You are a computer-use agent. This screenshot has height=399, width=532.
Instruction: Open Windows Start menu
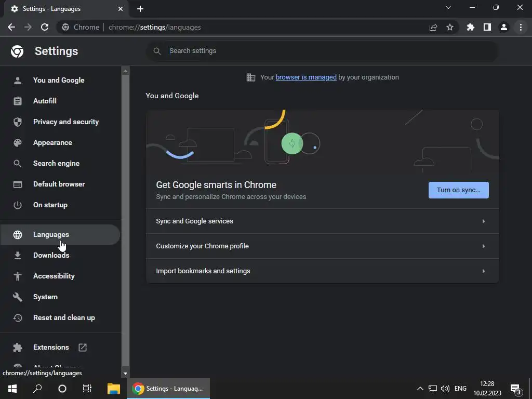click(x=12, y=389)
